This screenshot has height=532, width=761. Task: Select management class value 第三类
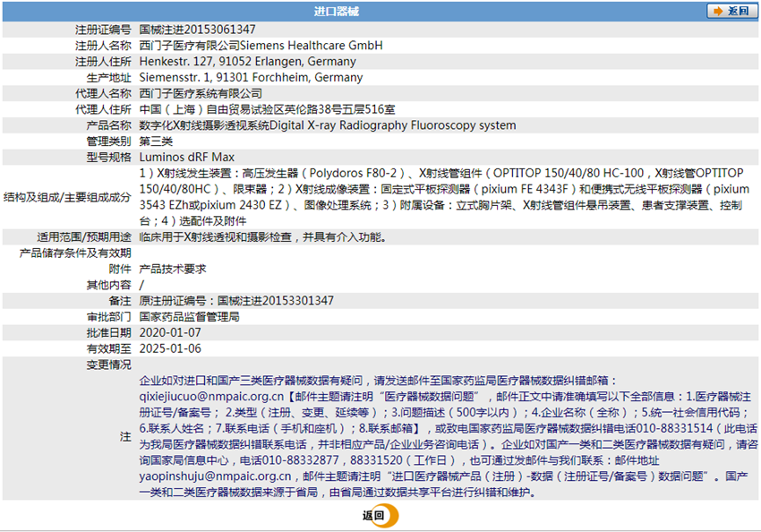(x=156, y=142)
